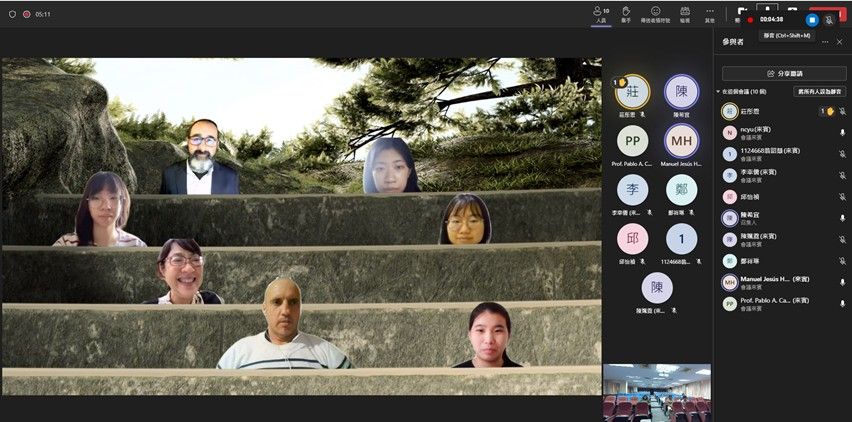The image size is (852, 422).
Task: Click the bearded man in suit in Together mode
Action: point(200,158)
